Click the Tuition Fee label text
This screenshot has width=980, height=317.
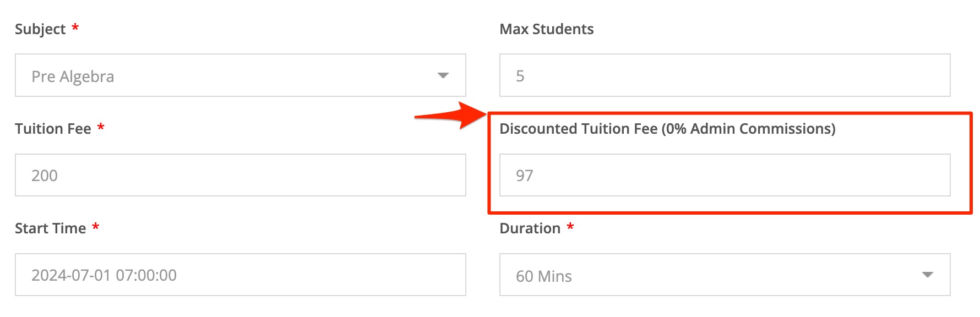tap(53, 129)
